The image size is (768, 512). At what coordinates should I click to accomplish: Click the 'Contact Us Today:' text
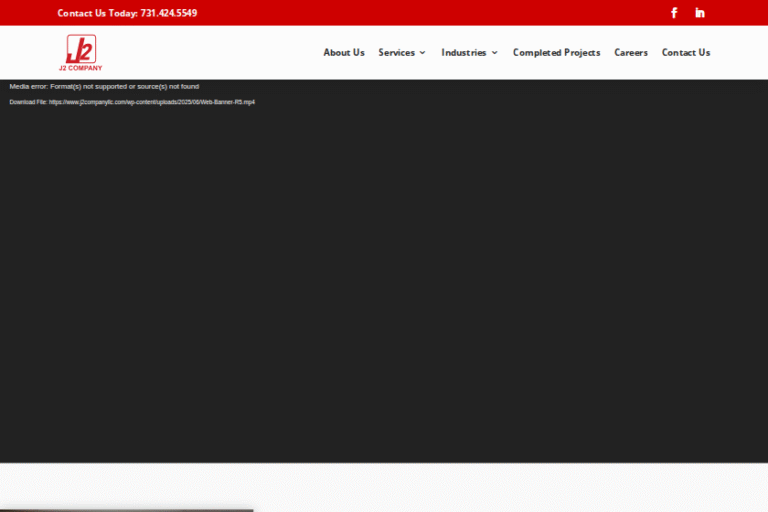point(97,13)
